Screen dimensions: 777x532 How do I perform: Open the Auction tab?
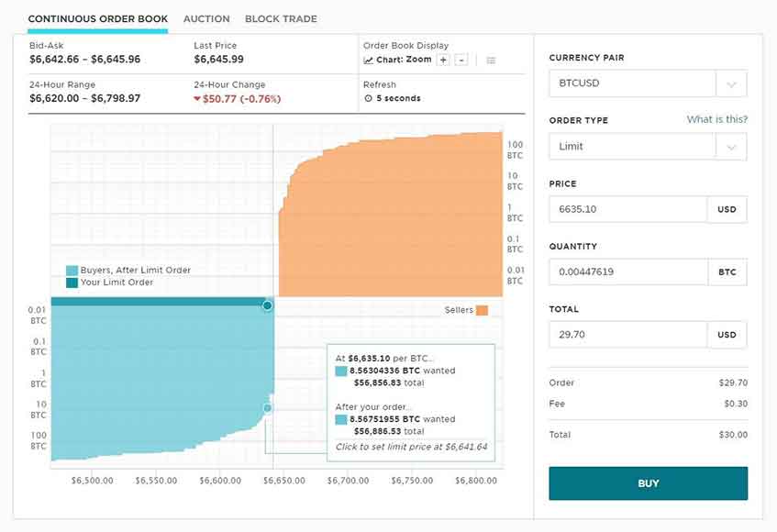click(x=206, y=18)
